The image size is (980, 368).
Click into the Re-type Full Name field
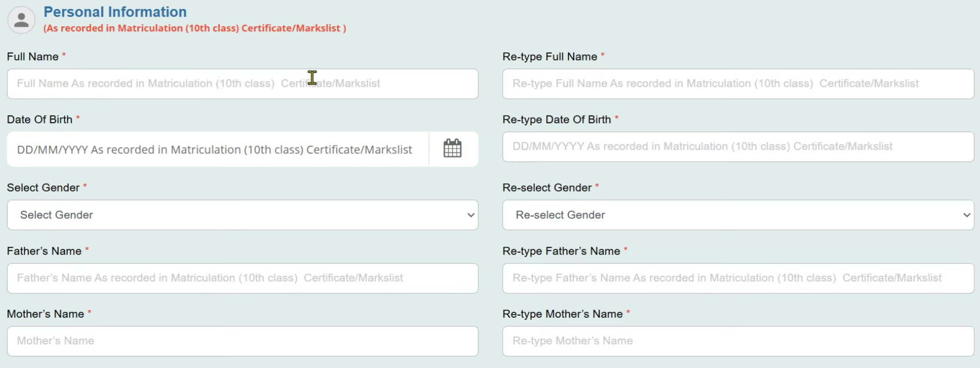coord(737,84)
